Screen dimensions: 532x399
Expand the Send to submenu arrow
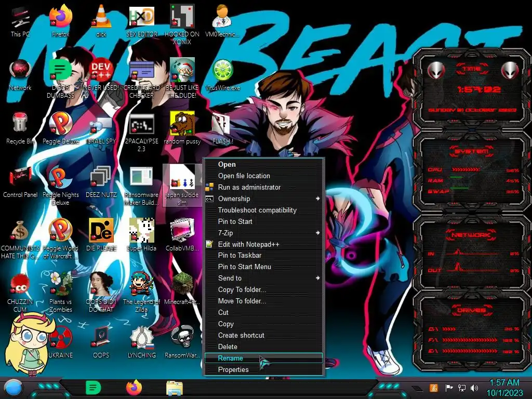(x=317, y=278)
